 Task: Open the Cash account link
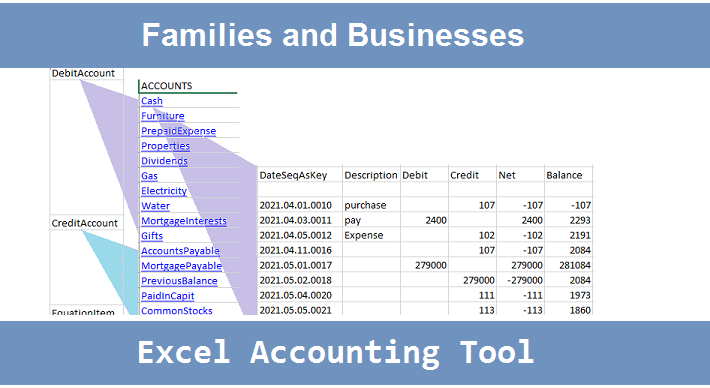click(x=152, y=101)
